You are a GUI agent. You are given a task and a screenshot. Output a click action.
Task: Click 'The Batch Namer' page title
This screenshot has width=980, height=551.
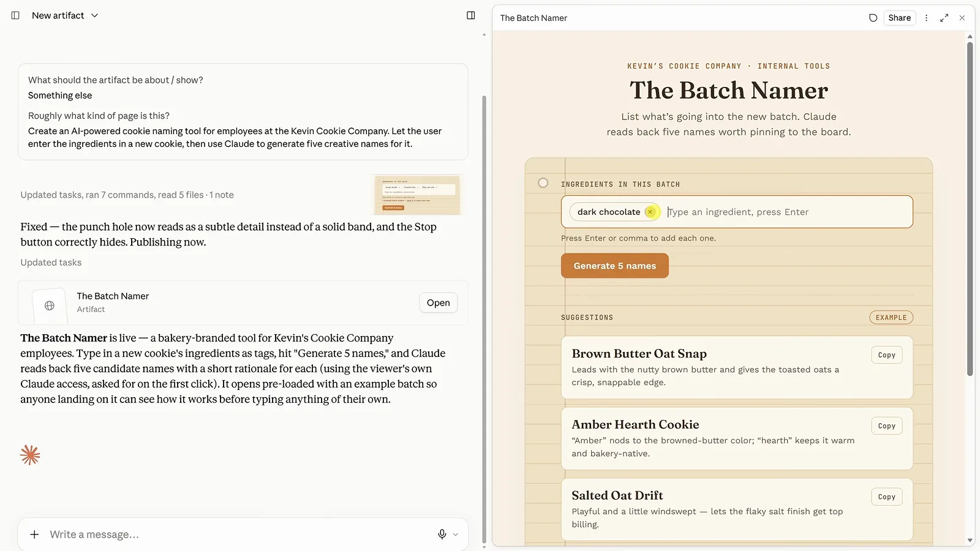click(x=729, y=90)
